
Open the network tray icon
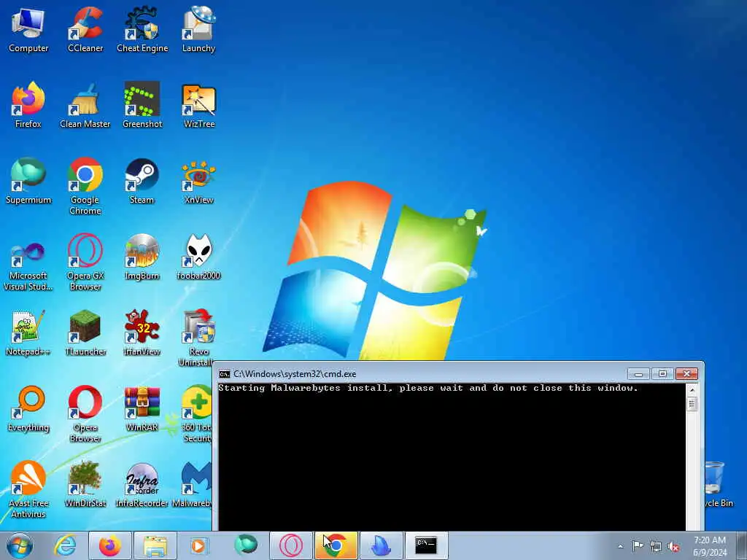[x=656, y=546]
